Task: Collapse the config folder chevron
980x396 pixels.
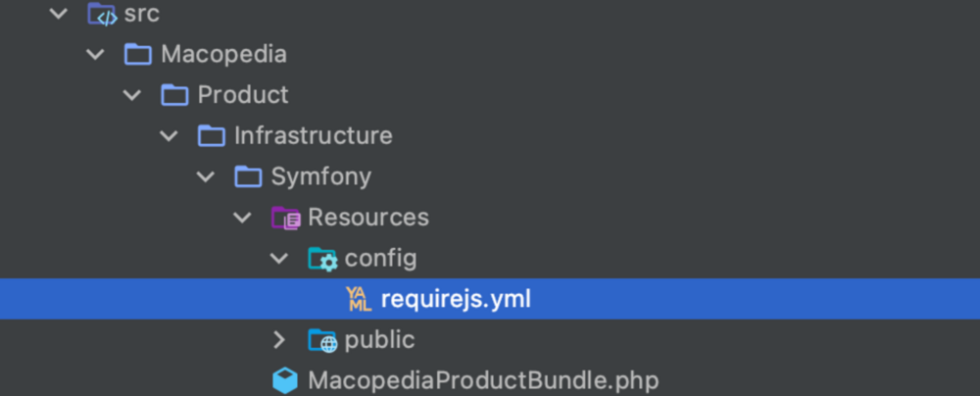Action: tap(279, 259)
